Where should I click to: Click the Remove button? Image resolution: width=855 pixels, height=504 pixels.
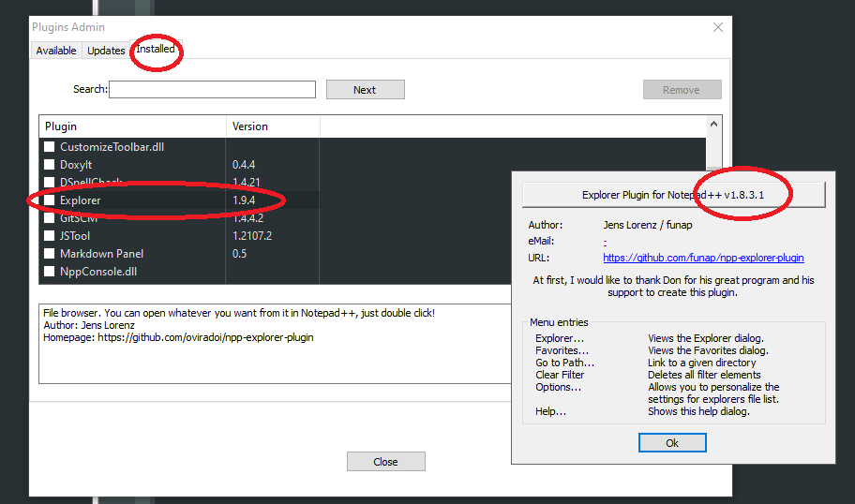682,90
